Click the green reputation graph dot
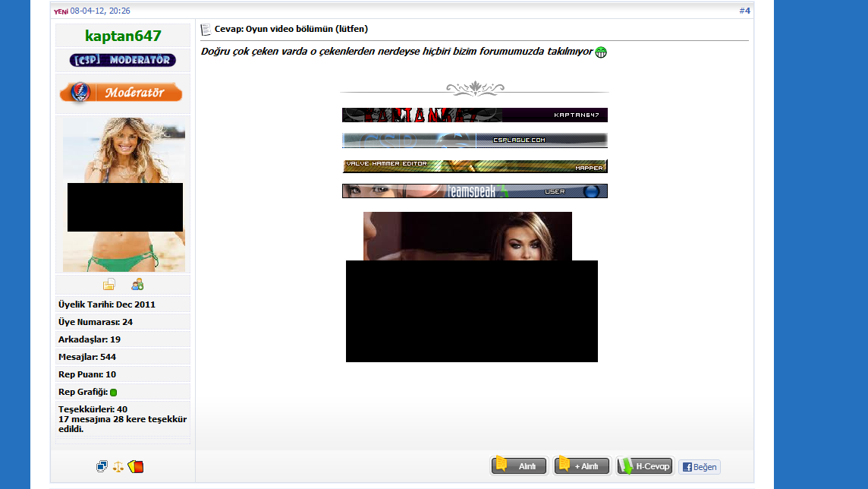This screenshot has height=489, width=868. click(113, 393)
